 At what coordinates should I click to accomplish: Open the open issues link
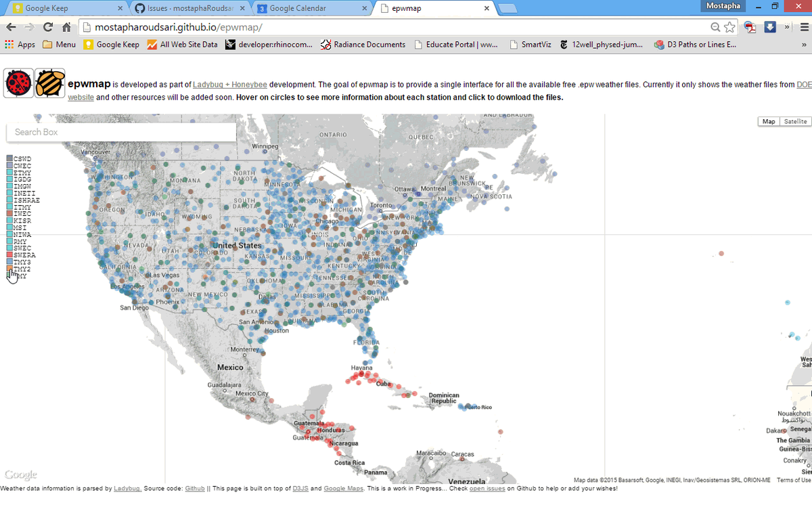[x=487, y=488]
